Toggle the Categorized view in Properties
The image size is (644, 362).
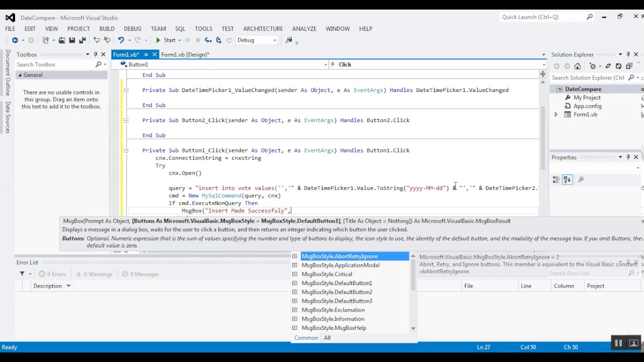(x=556, y=179)
